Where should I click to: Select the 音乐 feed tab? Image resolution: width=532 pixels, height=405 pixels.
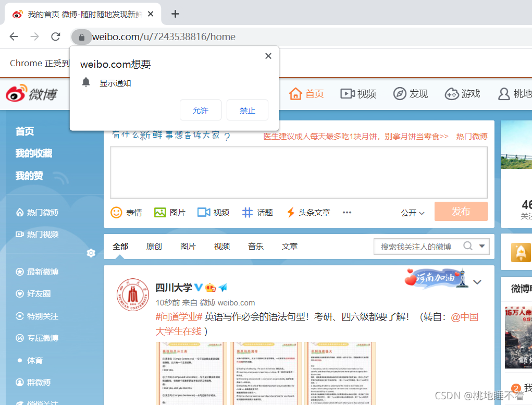256,247
